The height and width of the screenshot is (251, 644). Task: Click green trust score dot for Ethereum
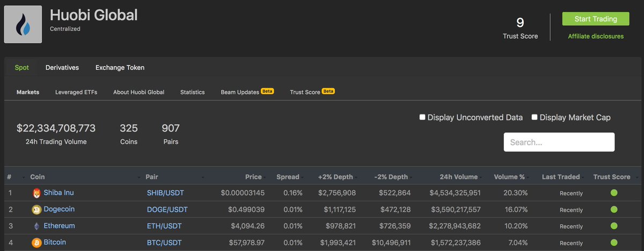tap(613, 226)
